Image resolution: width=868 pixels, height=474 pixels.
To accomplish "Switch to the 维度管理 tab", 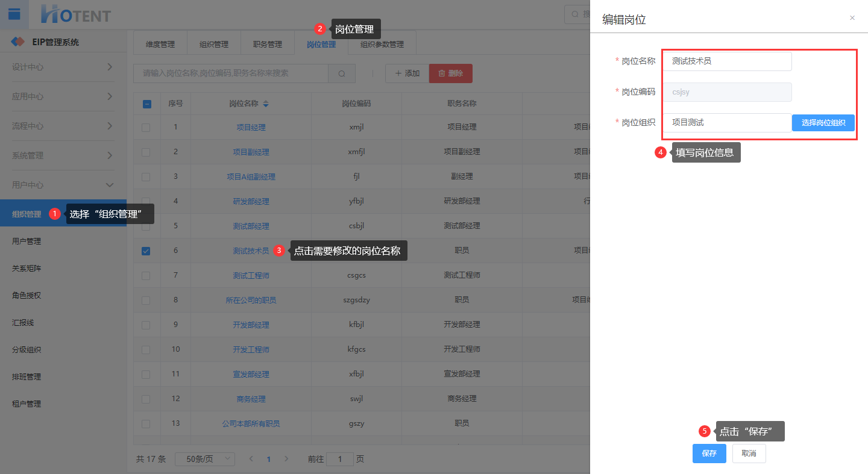I will (160, 44).
